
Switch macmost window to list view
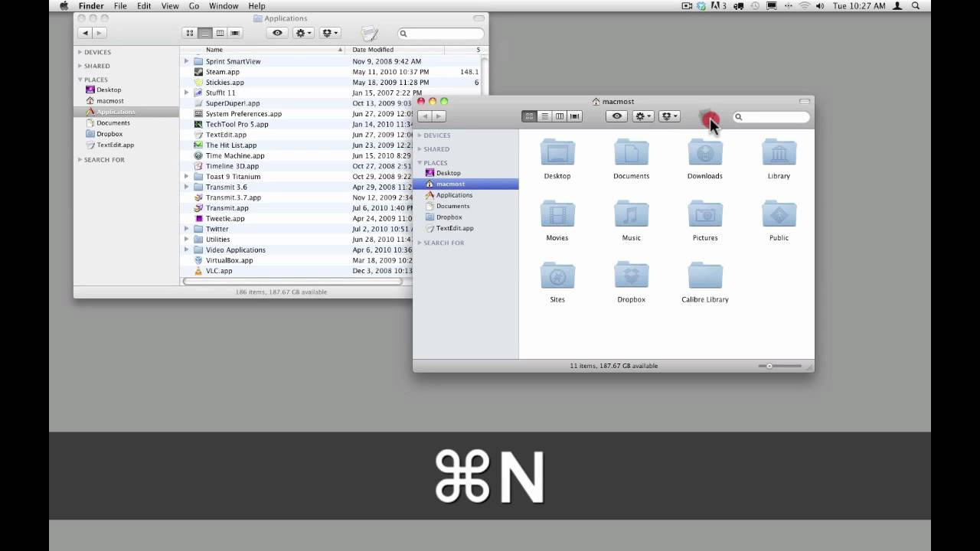point(544,116)
